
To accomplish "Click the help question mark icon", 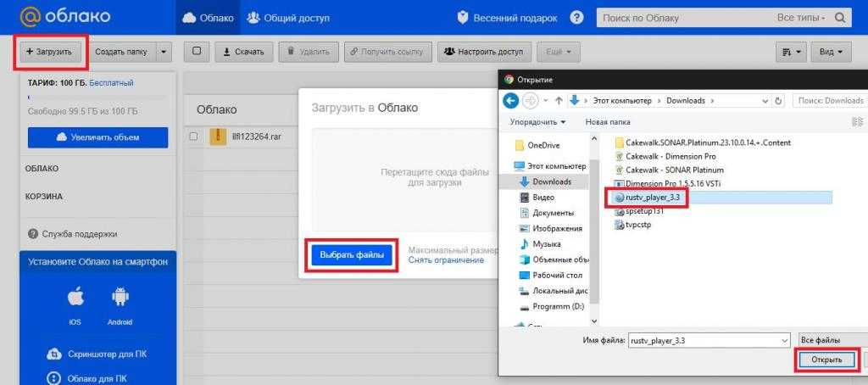I will tap(576, 18).
